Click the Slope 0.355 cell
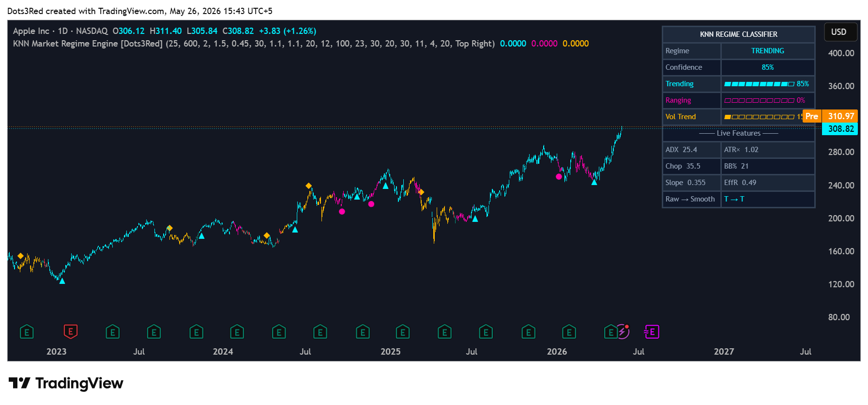 (x=691, y=183)
